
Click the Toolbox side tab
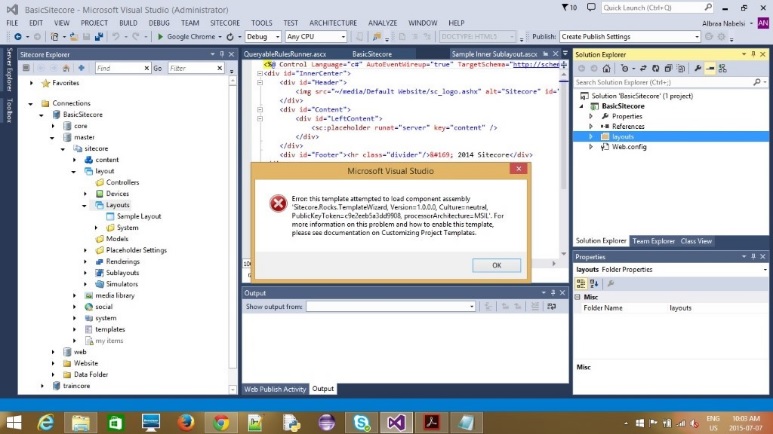(9, 110)
